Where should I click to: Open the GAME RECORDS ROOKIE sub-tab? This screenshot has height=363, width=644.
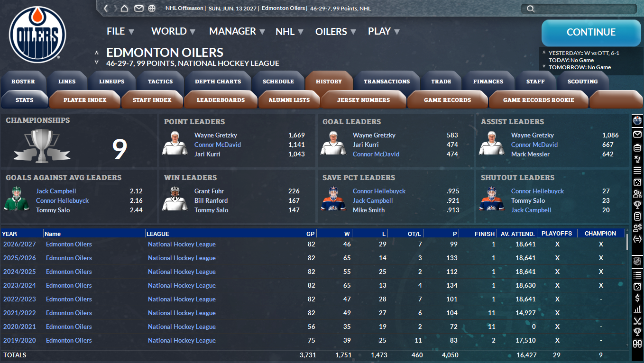(539, 100)
